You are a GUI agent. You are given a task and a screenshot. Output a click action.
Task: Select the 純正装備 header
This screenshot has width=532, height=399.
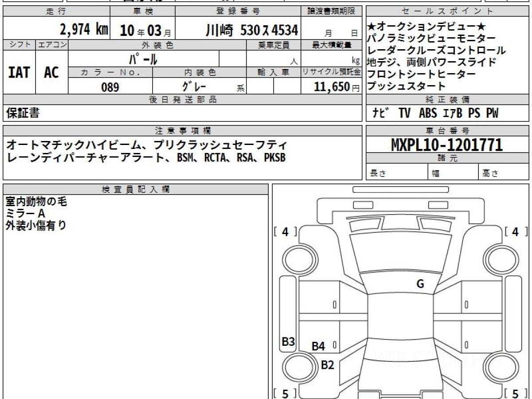coord(447,100)
